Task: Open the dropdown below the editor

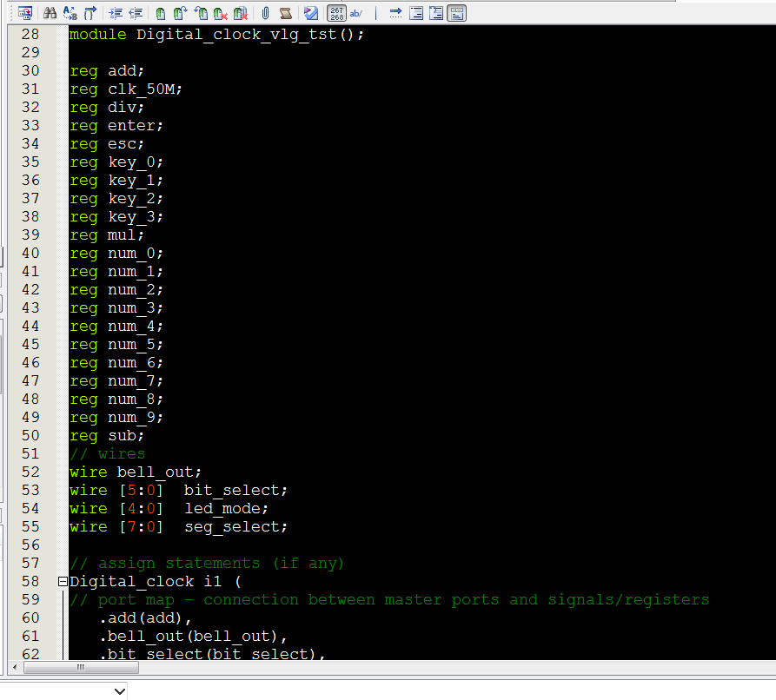Action: tap(119, 691)
